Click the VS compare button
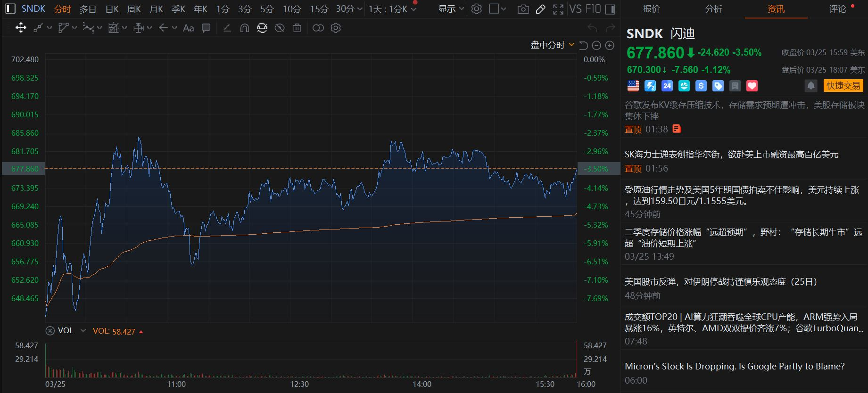The height and width of the screenshot is (393, 868). tap(576, 9)
